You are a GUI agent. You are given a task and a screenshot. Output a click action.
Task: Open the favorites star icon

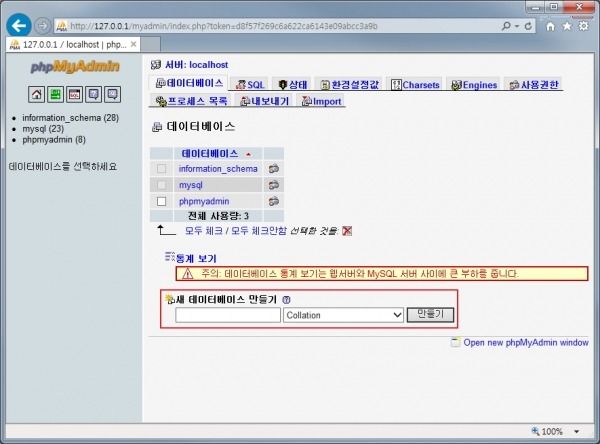pyautogui.click(x=567, y=26)
